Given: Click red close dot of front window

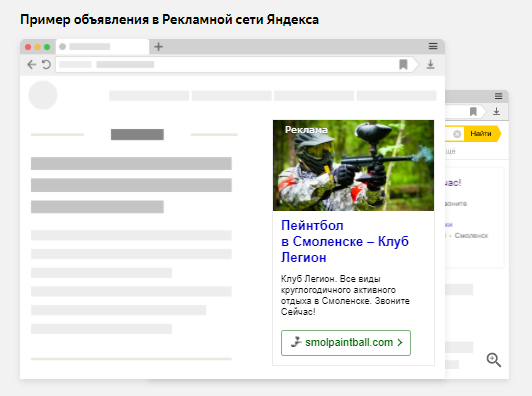Looking at the screenshot, I should coord(28,47).
